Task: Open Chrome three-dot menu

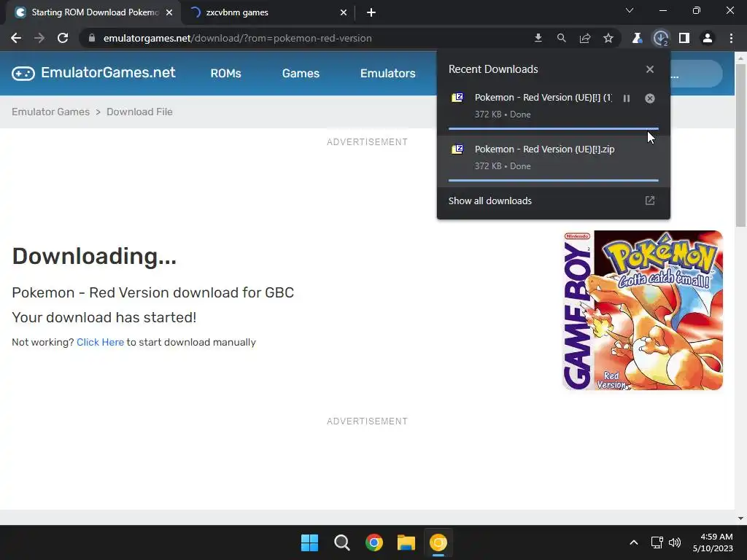Action: [x=731, y=38]
